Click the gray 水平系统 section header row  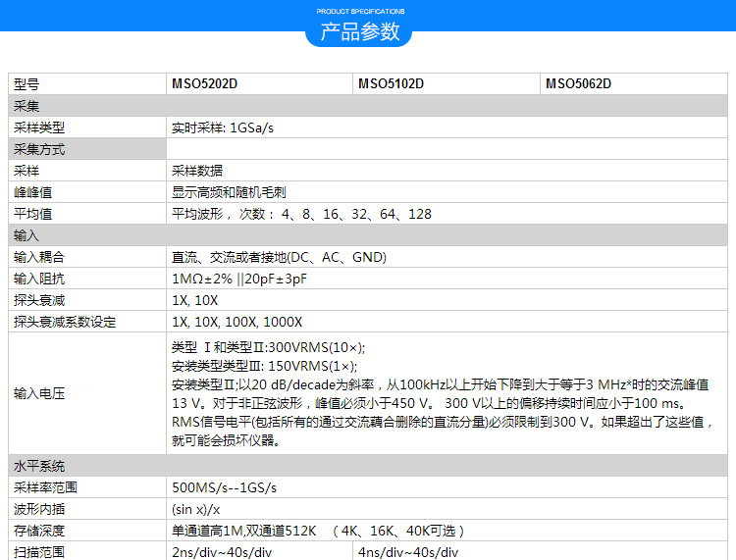[368, 466]
